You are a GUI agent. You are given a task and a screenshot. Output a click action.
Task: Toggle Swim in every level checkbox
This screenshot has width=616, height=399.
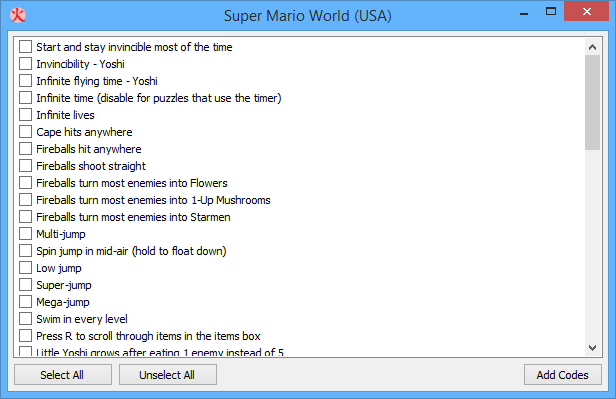pyautogui.click(x=26, y=319)
